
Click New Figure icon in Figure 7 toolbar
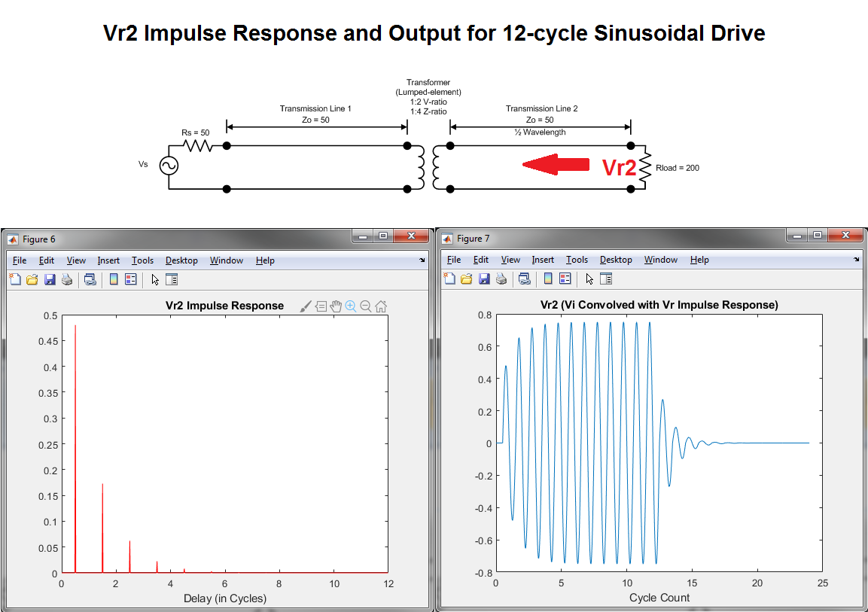coord(449,279)
